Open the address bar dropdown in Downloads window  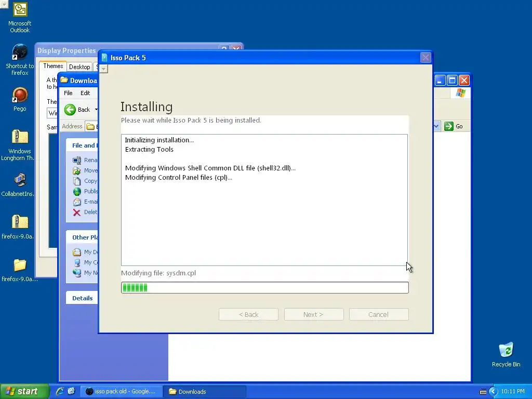click(436, 126)
